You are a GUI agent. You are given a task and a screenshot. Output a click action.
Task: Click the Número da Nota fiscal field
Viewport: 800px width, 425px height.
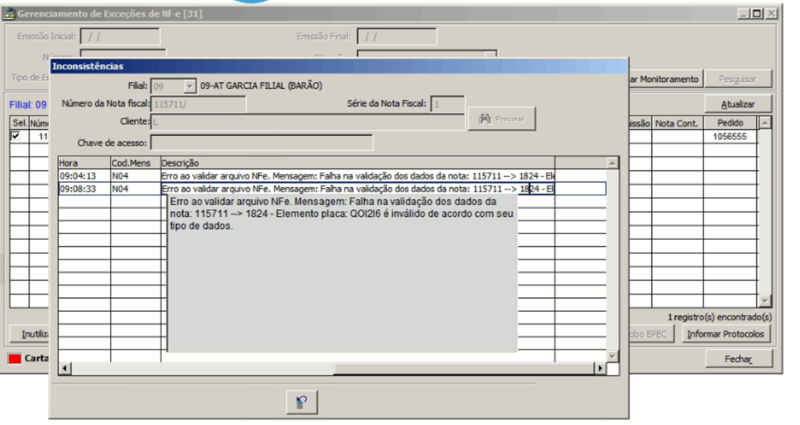(x=198, y=104)
